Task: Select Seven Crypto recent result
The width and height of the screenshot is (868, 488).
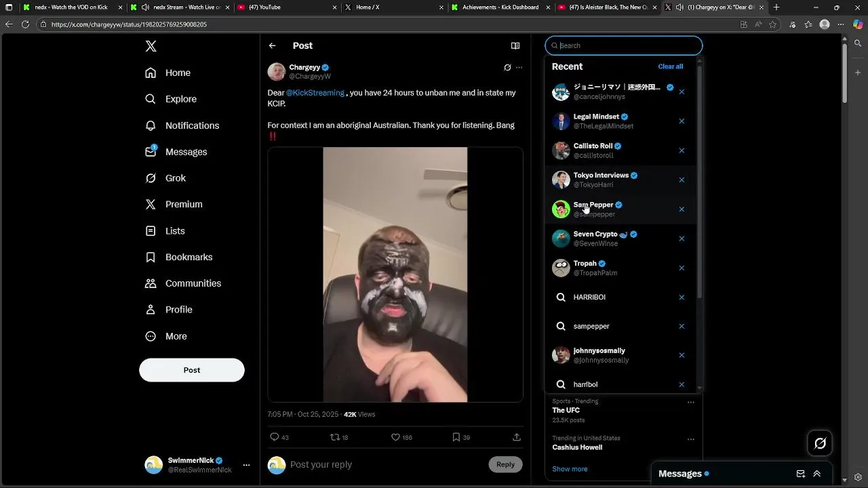Action: [x=620, y=239]
